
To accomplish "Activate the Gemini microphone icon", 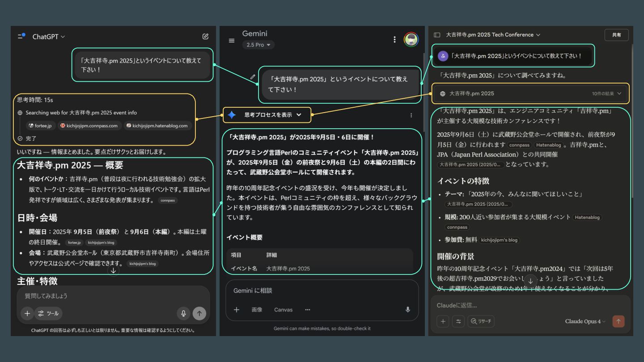I will point(407,310).
